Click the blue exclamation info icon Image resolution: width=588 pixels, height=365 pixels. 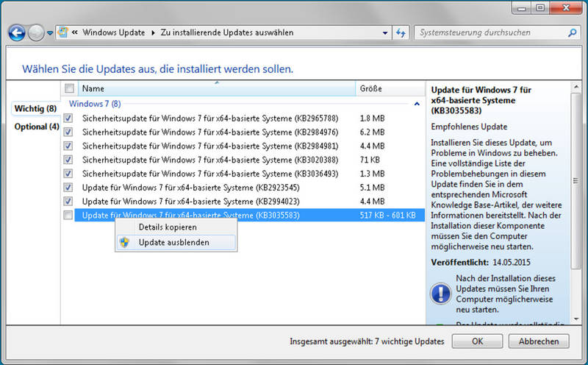coord(440,294)
